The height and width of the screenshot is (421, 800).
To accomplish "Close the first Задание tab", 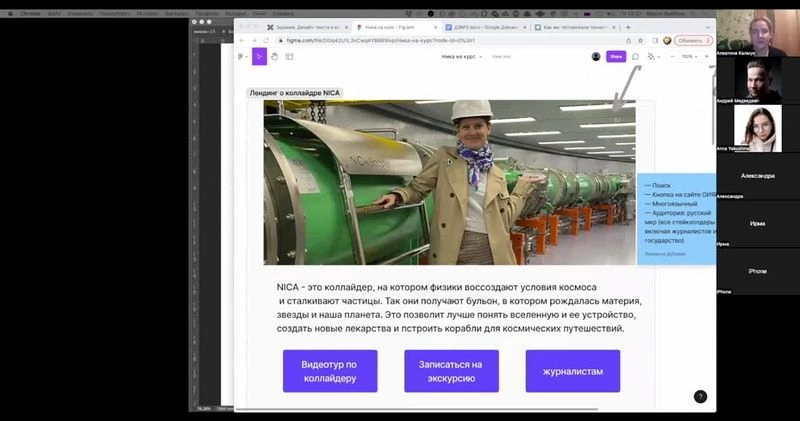I will (x=346, y=27).
